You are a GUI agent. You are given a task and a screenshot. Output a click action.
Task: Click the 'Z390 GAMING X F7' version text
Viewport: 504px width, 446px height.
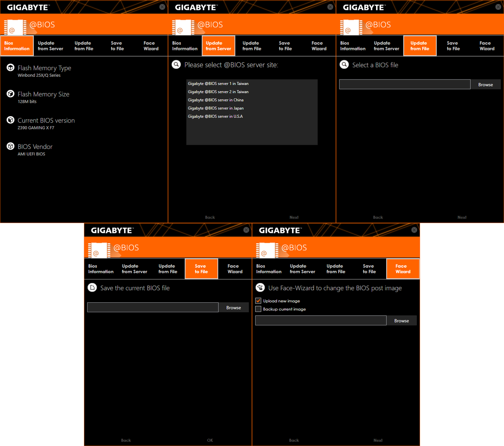[36, 128]
